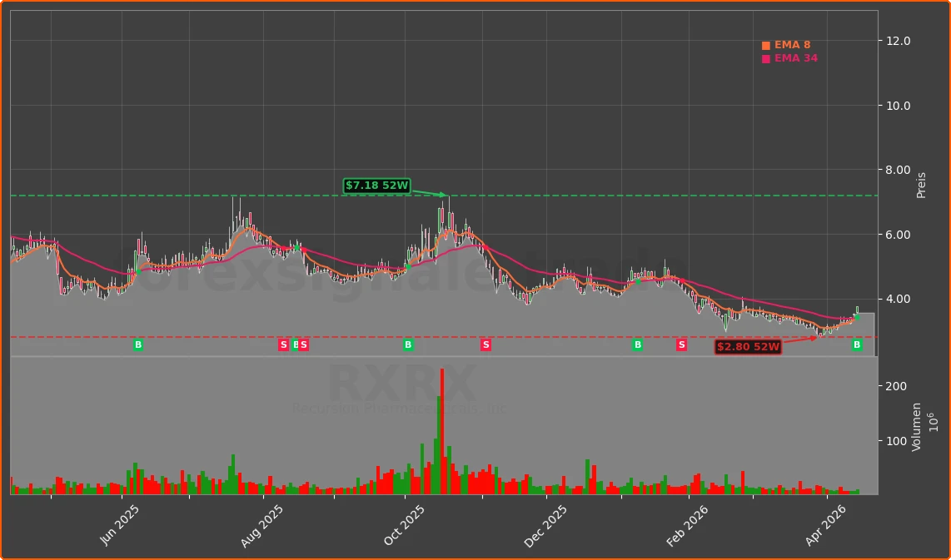Click the B buy marker at Apr 2026
Screen dimensions: 951x560
(857, 344)
